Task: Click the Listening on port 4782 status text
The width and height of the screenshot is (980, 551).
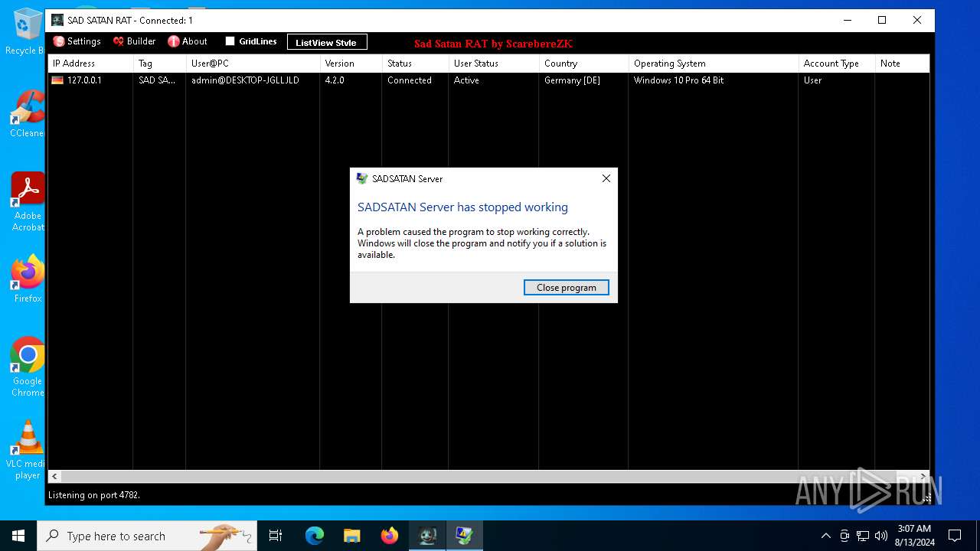Action: pyautogui.click(x=94, y=495)
